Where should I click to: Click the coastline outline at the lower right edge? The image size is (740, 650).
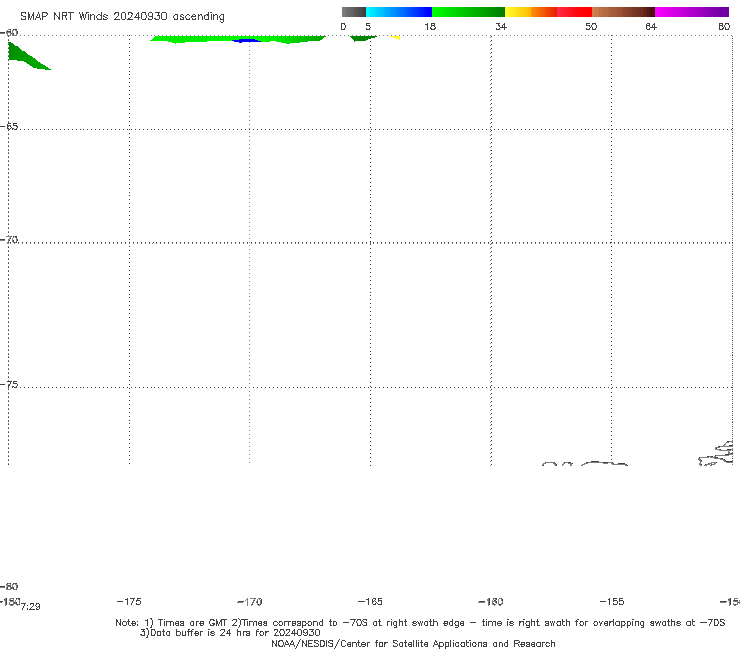716,454
